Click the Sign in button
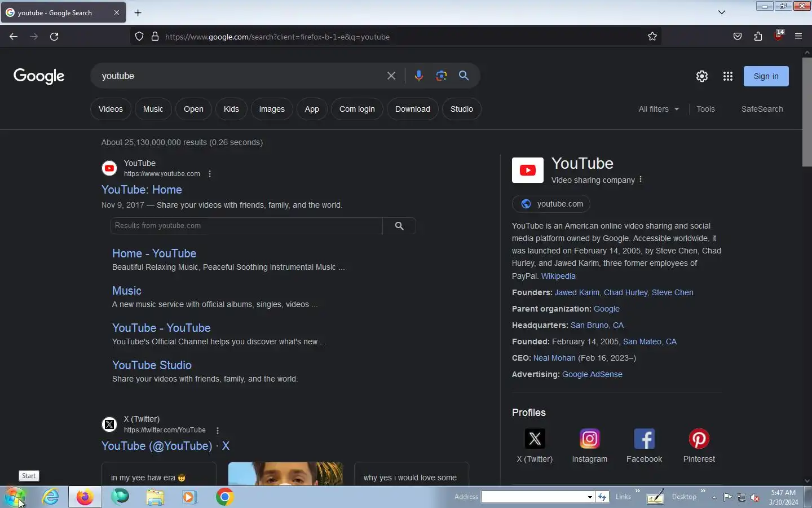The height and width of the screenshot is (508, 812). (766, 76)
